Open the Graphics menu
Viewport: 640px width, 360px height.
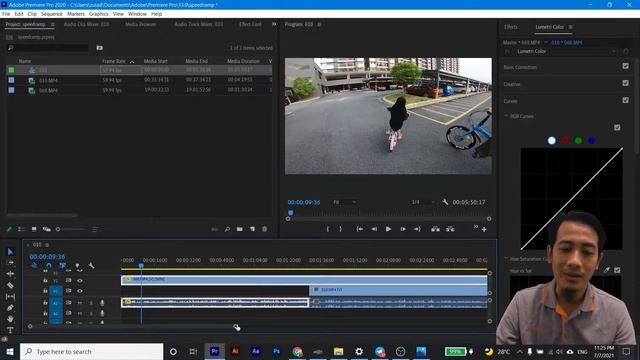99,14
